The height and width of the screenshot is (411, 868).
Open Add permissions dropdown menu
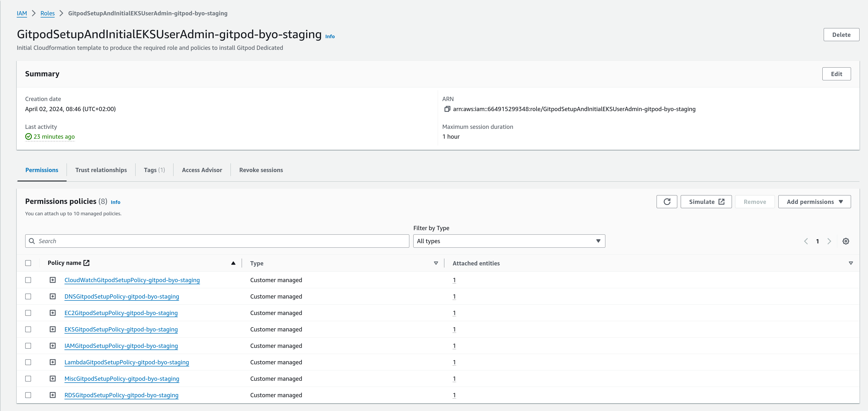(x=814, y=202)
